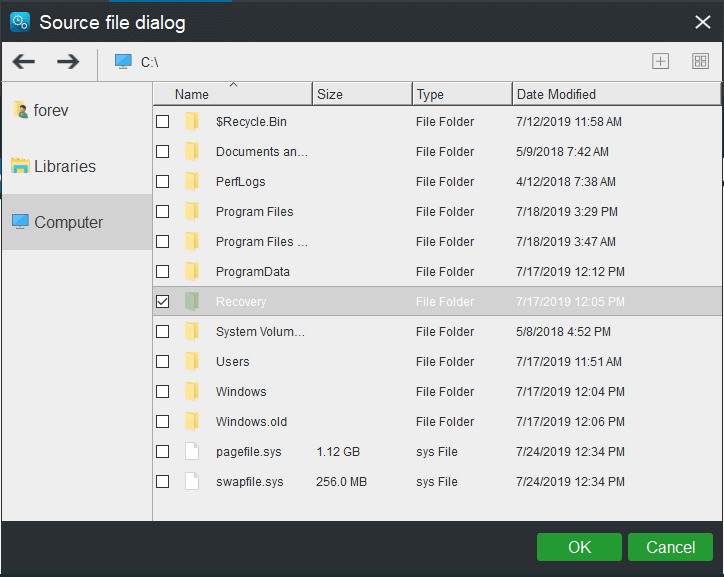Click the Program Files folder icon
The height and width of the screenshot is (577, 724).
tap(193, 212)
